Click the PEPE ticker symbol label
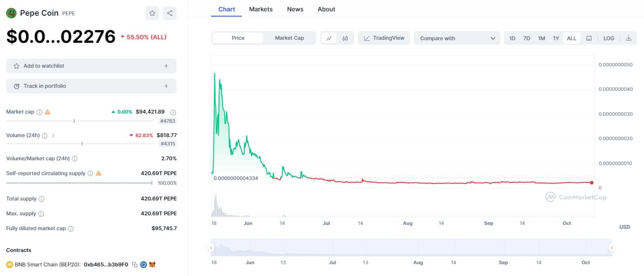The image size is (644, 276). click(x=69, y=14)
